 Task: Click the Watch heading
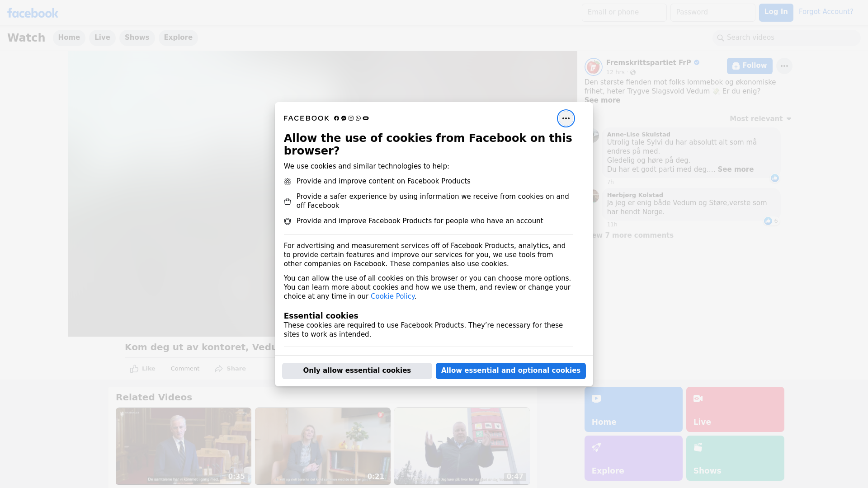click(x=26, y=38)
